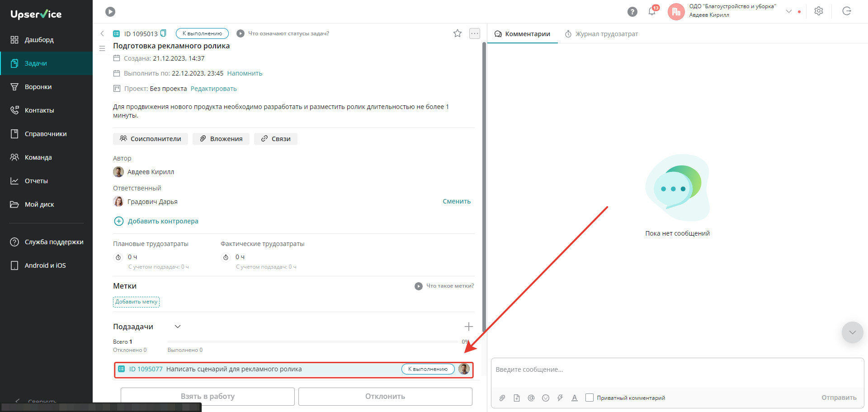Open the Воронки sidebar section
The width and height of the screenshot is (868, 412).
coord(46,87)
